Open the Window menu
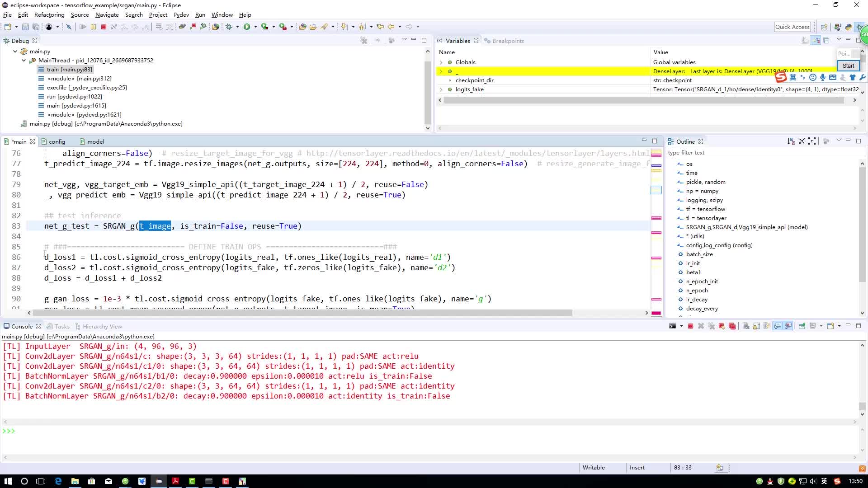868x488 pixels. 222,14
